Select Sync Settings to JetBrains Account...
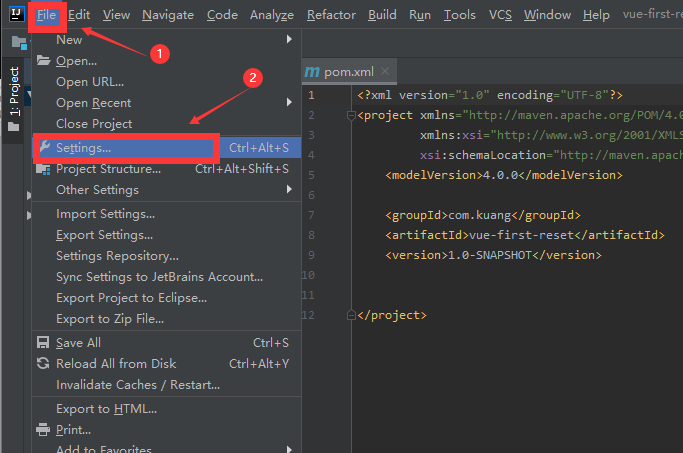The image size is (683, 453). pos(166,277)
